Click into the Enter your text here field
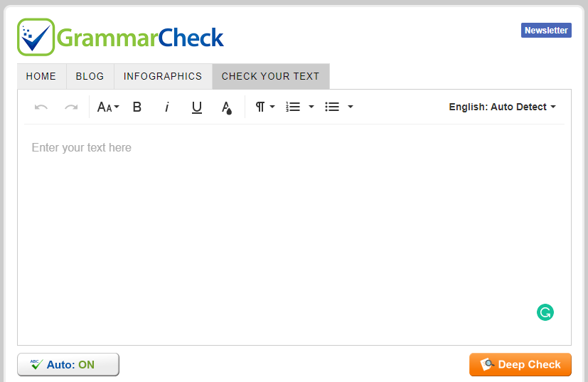Image resolution: width=588 pixels, height=382 pixels. tap(294, 235)
